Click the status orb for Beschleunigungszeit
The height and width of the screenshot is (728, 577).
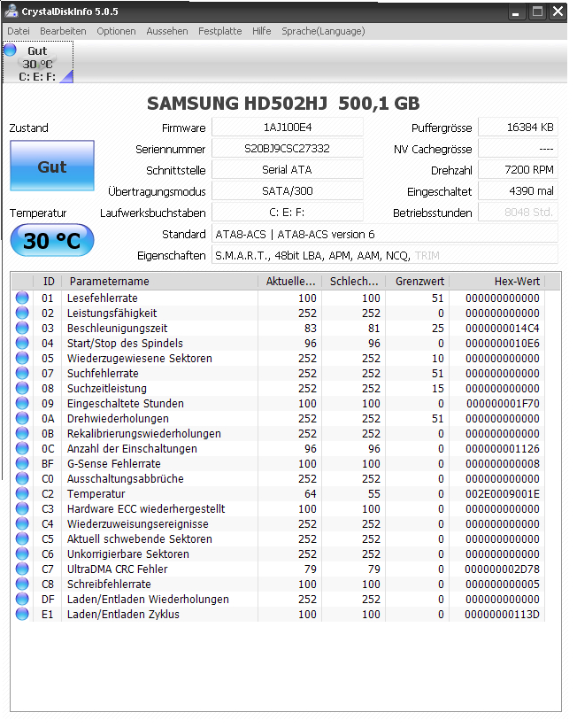22,328
